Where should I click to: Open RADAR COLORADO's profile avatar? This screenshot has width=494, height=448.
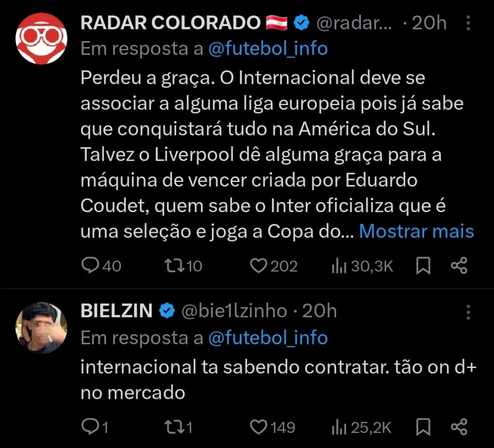pos(41,38)
